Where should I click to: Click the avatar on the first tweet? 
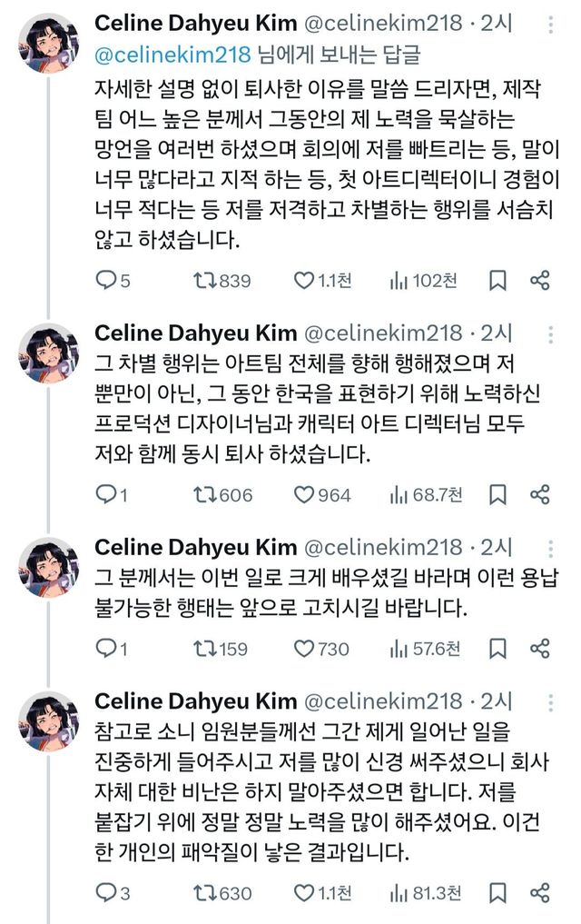coord(48,43)
